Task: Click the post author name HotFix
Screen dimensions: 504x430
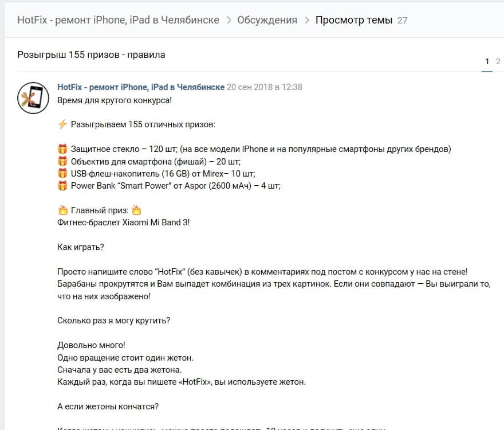Action: (141, 87)
